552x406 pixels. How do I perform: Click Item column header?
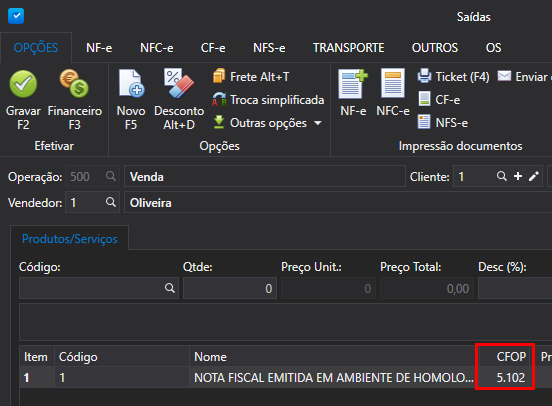pyautogui.click(x=36, y=356)
